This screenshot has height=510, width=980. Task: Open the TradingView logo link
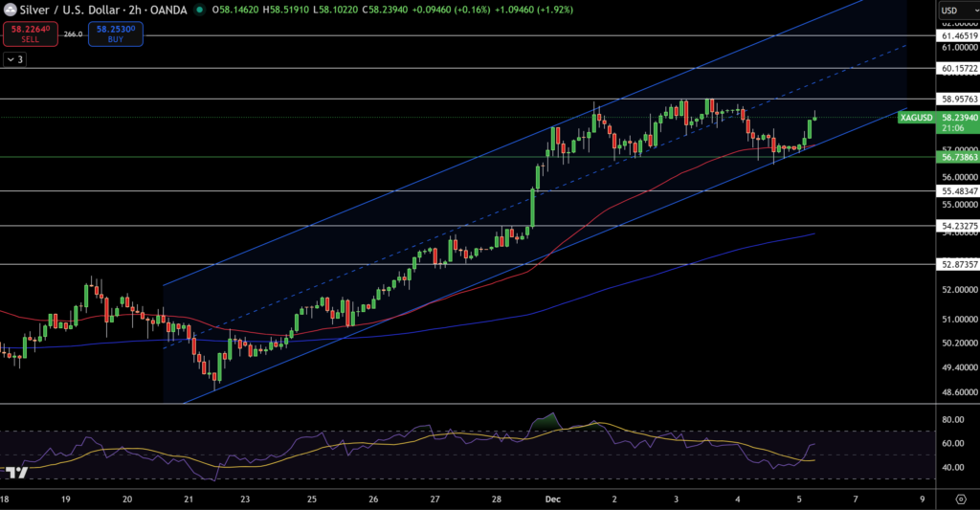(x=15, y=472)
